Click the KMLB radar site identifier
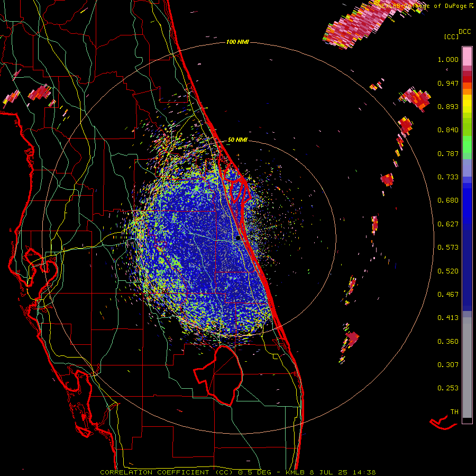 (295, 472)
